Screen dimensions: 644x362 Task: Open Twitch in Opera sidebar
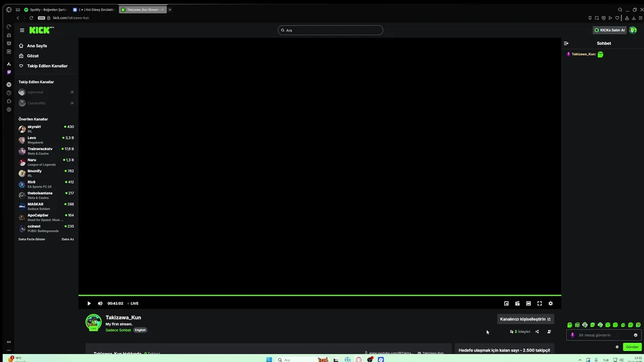9,72
